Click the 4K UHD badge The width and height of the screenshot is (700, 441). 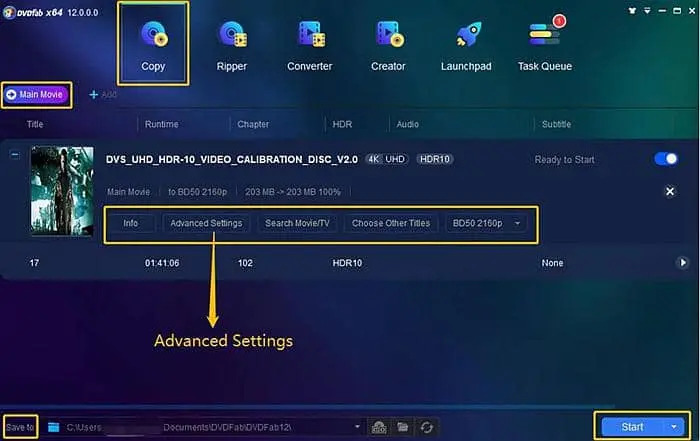coord(387,159)
